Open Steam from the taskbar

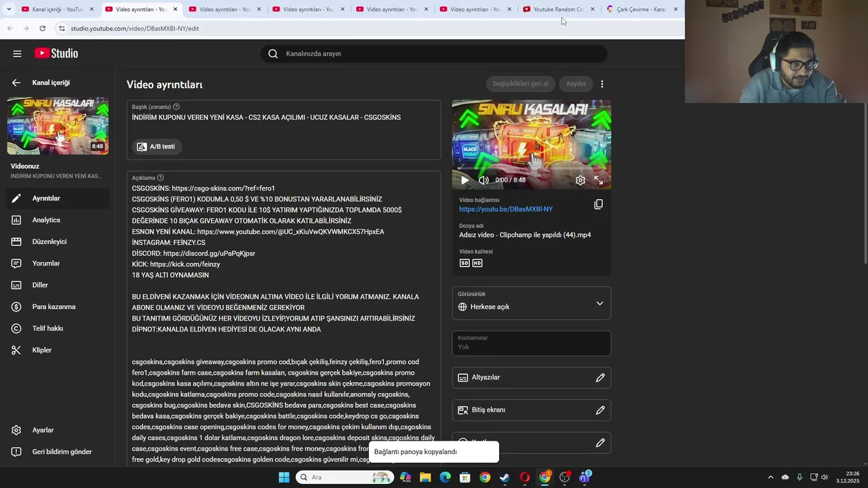tap(505, 477)
